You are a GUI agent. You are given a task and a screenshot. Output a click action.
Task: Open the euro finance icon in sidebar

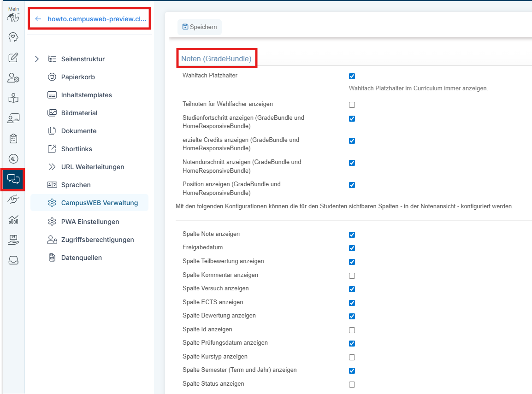[13, 159]
